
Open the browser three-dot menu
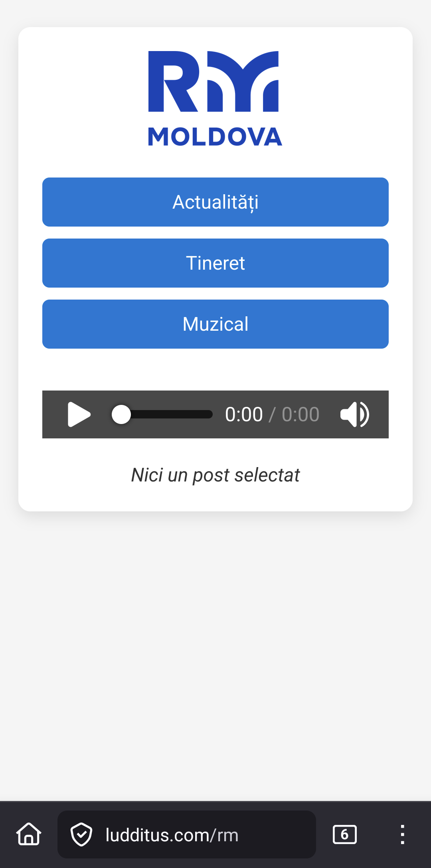click(402, 834)
